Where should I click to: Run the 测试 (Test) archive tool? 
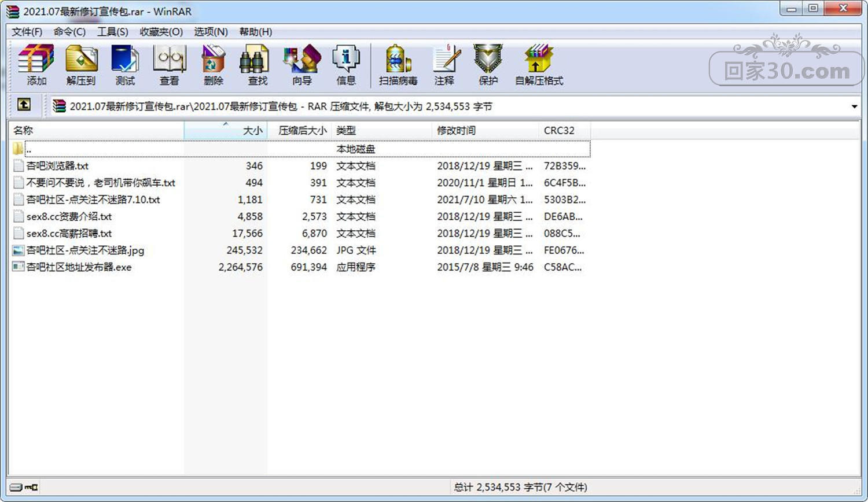[x=125, y=65]
